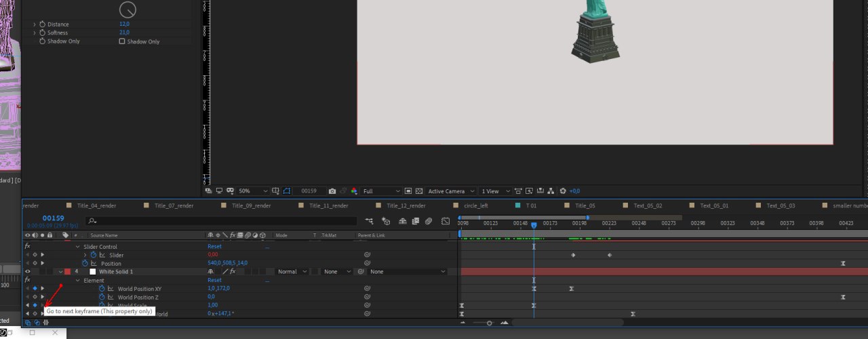868x339 pixels.
Task: Expand the Slider property
Action: (85, 255)
